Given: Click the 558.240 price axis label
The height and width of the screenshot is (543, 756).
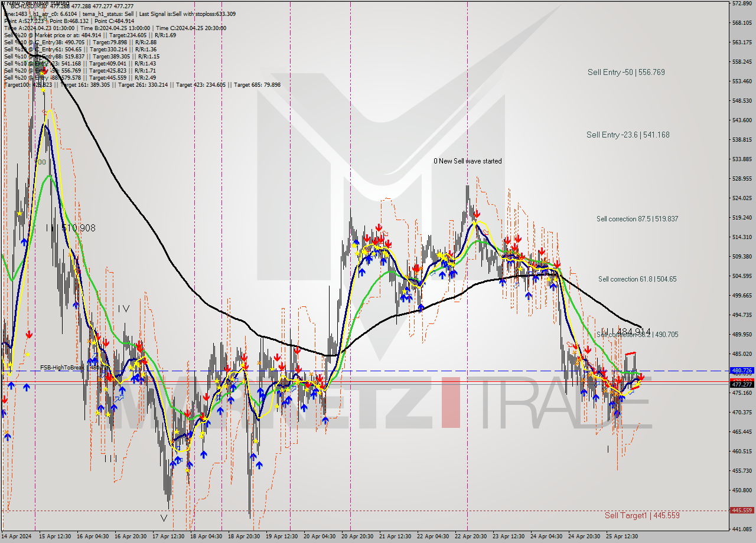Looking at the screenshot, I should pos(742,61).
